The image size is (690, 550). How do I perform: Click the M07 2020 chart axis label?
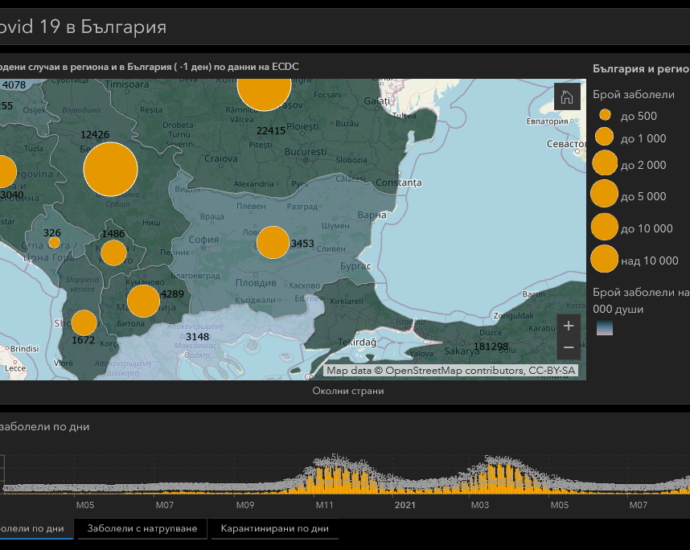(x=165, y=505)
